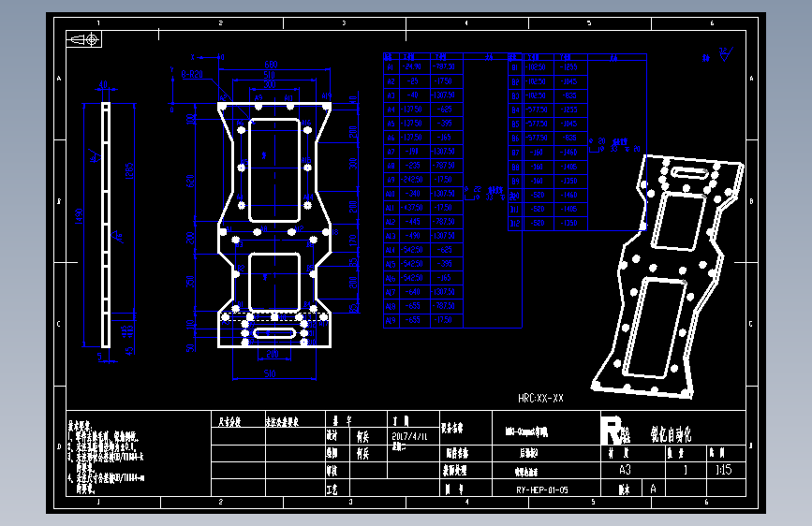Viewport: 812px width, 526px height.
Task: Click the projection symbol in the top-left corner
Action: point(84,39)
